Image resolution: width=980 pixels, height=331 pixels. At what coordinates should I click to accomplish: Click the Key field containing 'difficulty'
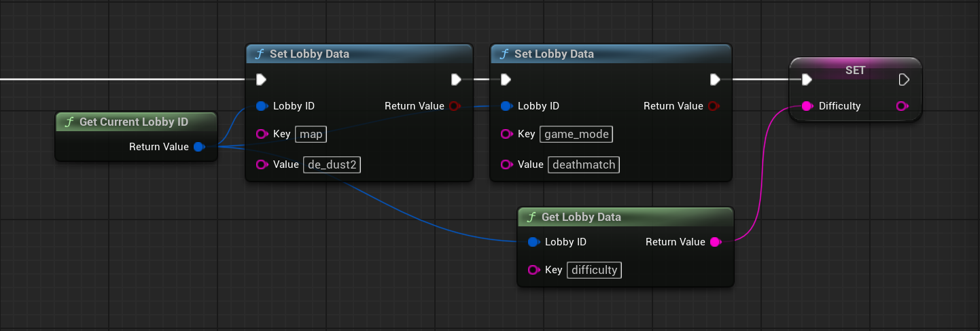click(x=595, y=271)
